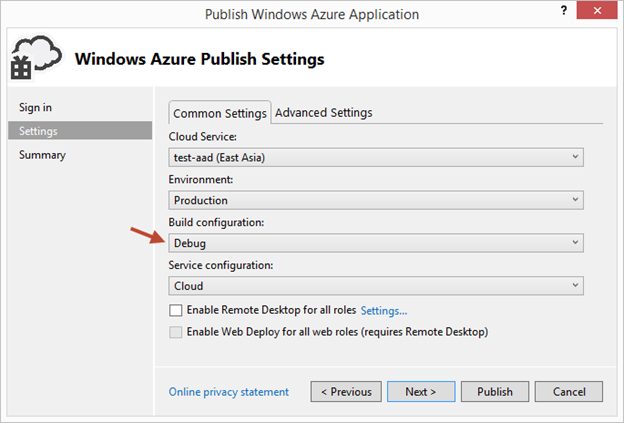Click the 'Environment:' label
Screen dimensions: 624x423
(x=201, y=179)
